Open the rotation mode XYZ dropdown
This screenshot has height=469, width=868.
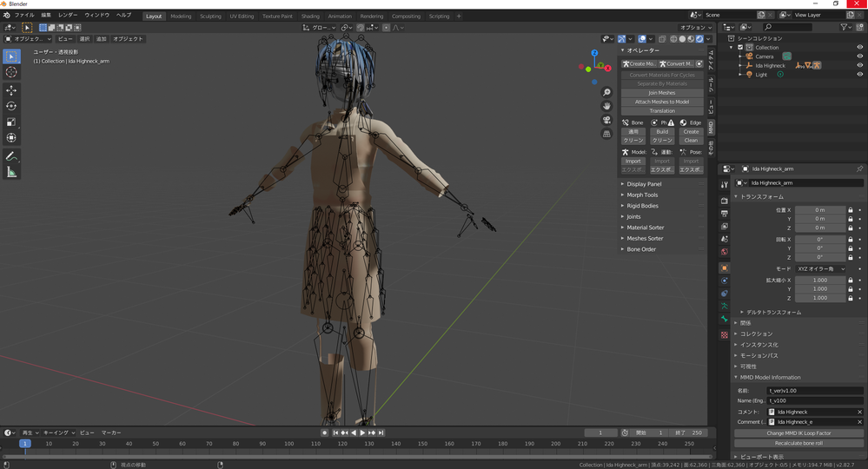(x=821, y=269)
